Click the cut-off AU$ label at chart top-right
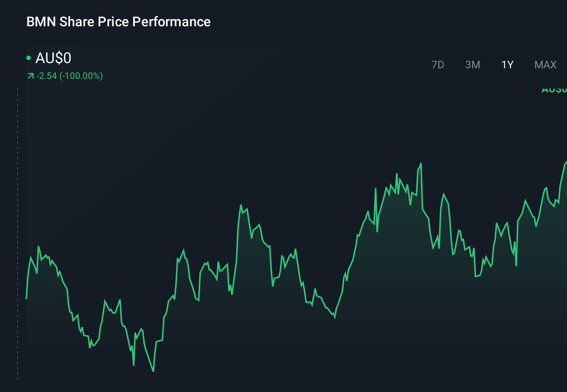The image size is (567, 392). pos(554,90)
